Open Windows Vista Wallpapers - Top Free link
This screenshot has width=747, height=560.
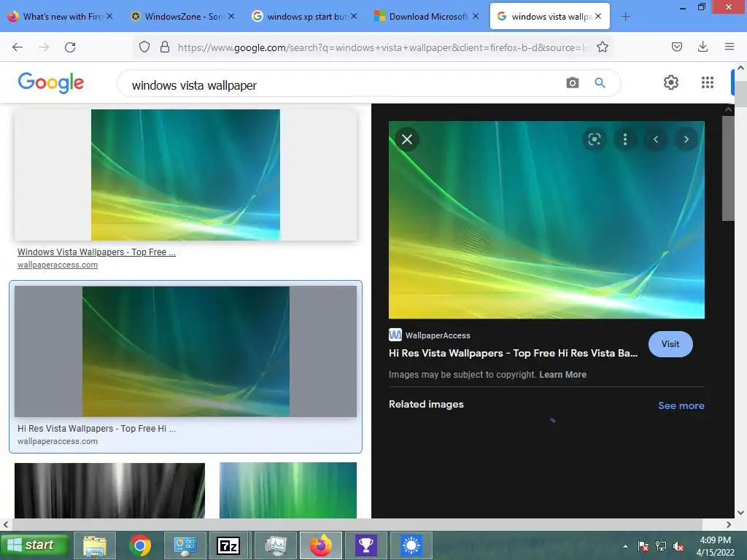point(97,252)
